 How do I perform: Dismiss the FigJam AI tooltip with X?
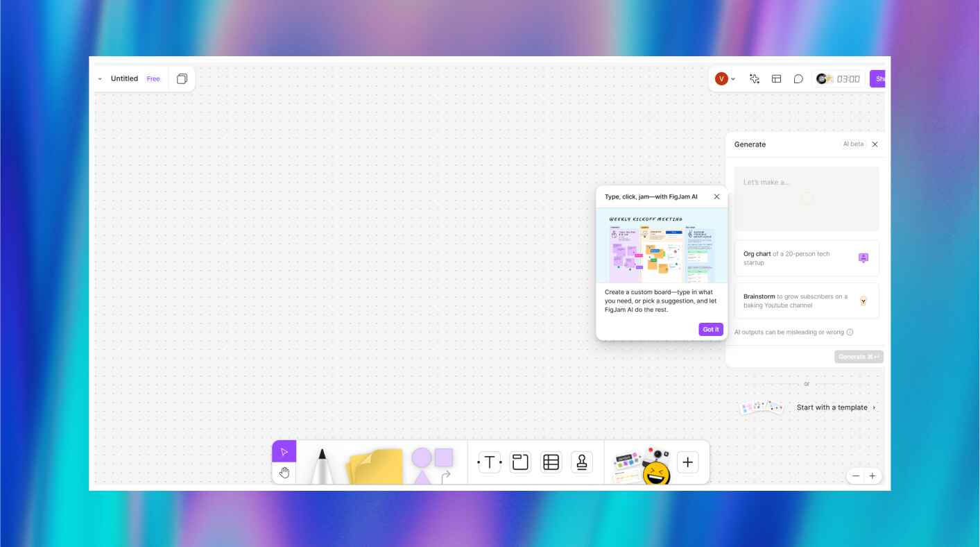pos(716,196)
